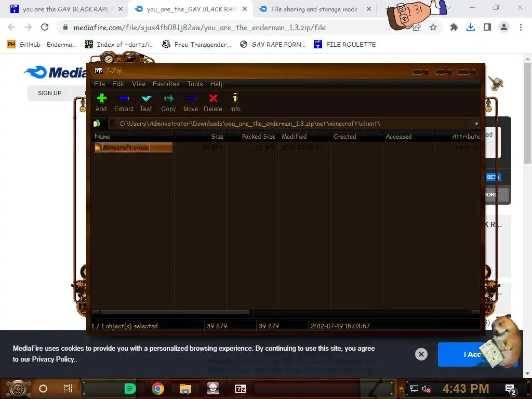Image resolution: width=532 pixels, height=399 pixels.
Task: Click the 7z icon on the taskbar
Action: (x=241, y=389)
